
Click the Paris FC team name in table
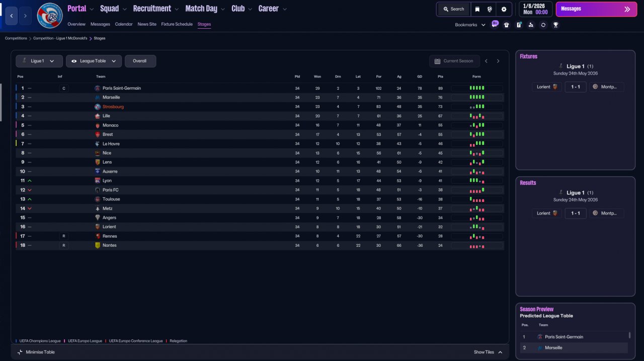pyautogui.click(x=111, y=190)
